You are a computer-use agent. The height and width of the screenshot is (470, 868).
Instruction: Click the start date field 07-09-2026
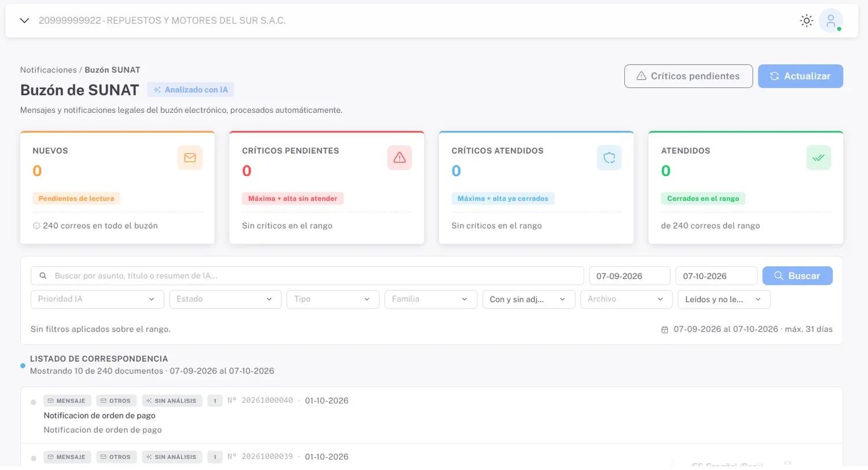click(x=630, y=276)
